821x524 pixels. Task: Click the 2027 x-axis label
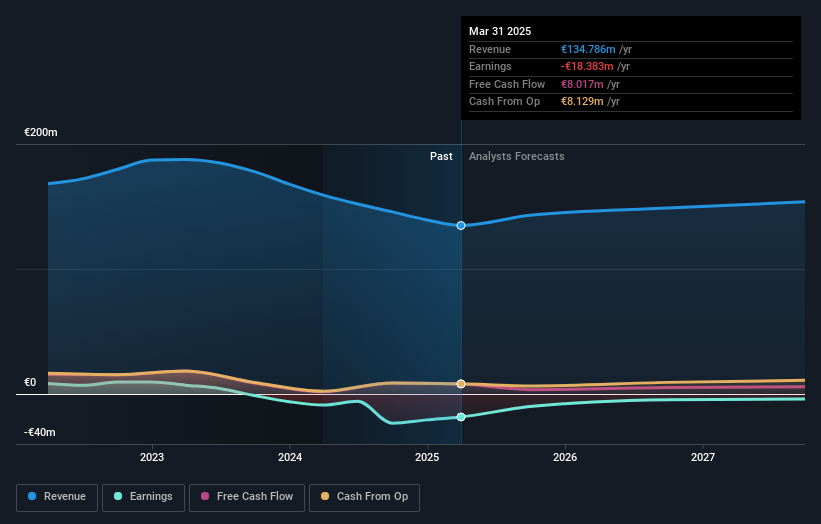click(x=703, y=457)
